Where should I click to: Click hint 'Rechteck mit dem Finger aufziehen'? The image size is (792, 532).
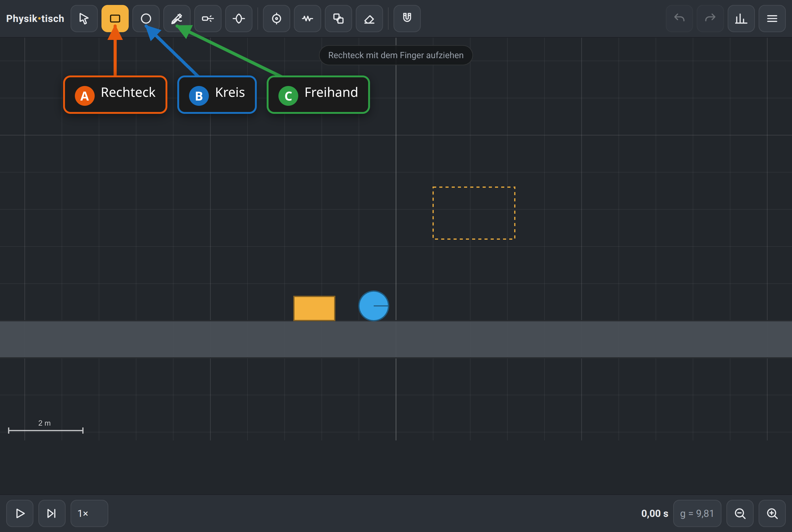396,55
